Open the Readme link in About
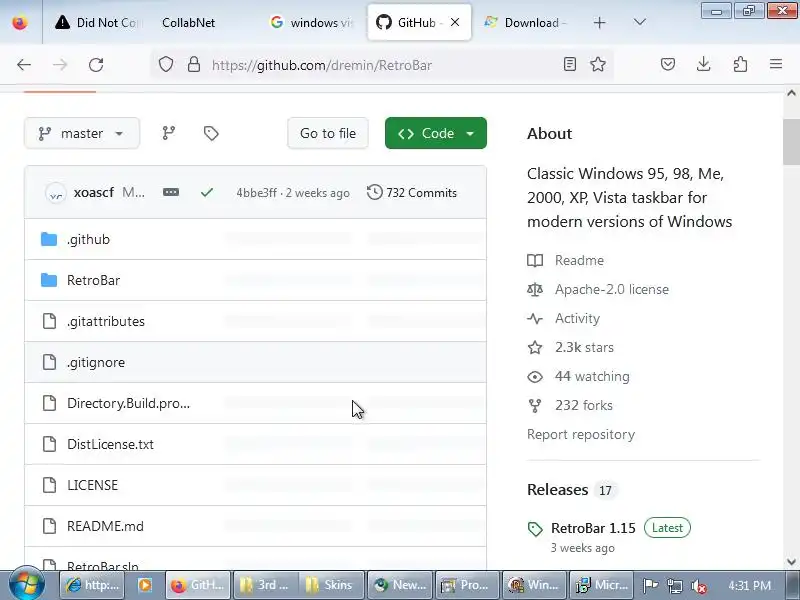The image size is (800, 600). (579, 260)
